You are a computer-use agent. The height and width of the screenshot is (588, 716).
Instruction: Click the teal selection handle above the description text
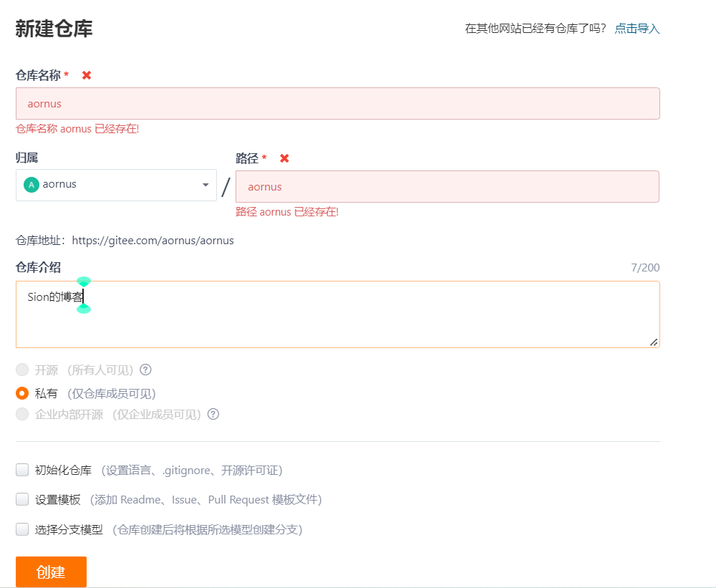coord(84,281)
